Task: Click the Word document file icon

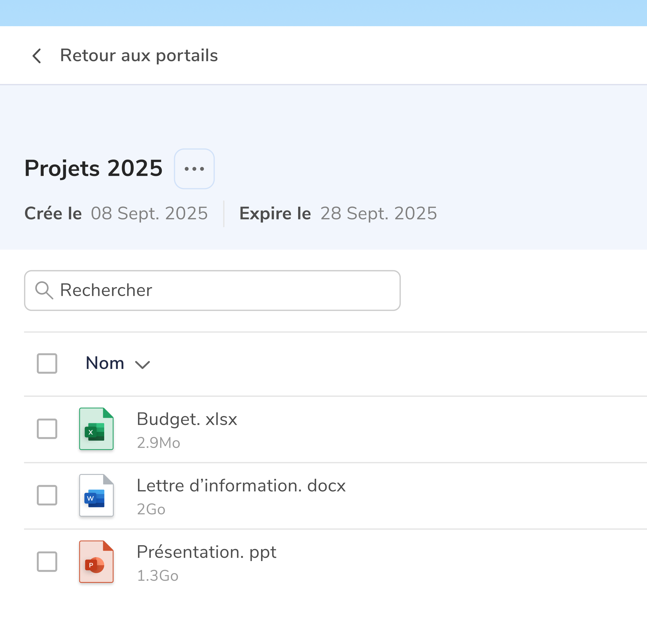Action: pyautogui.click(x=97, y=495)
